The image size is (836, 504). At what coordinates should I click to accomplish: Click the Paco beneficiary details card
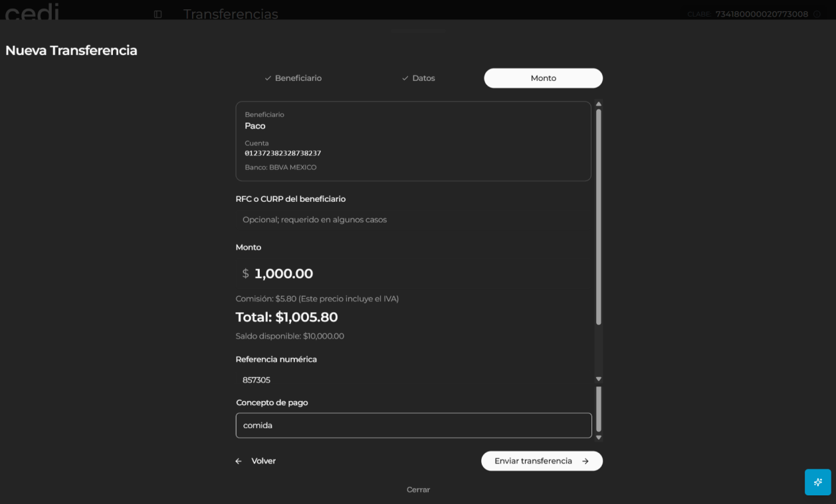pyautogui.click(x=413, y=141)
